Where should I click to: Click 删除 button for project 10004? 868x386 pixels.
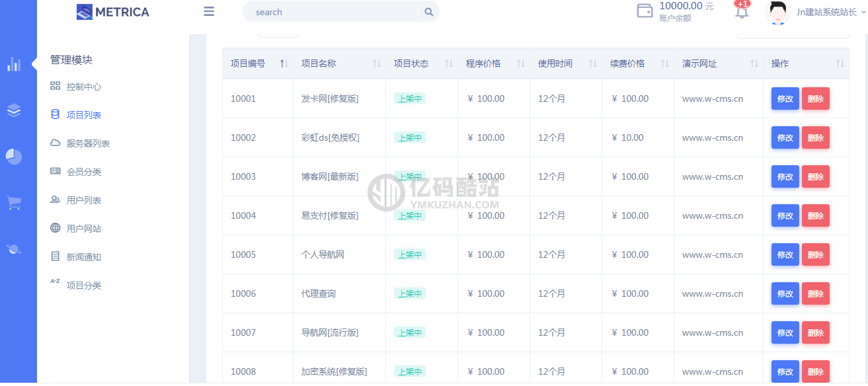tap(815, 216)
